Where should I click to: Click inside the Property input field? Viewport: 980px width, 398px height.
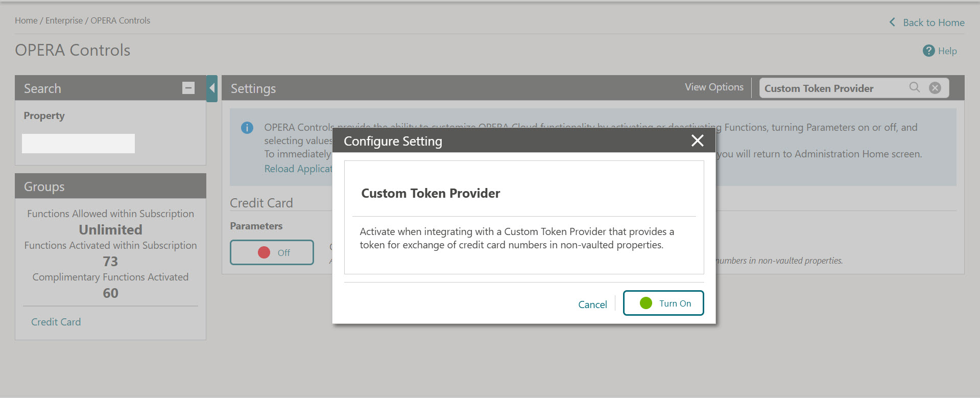pyautogui.click(x=78, y=143)
